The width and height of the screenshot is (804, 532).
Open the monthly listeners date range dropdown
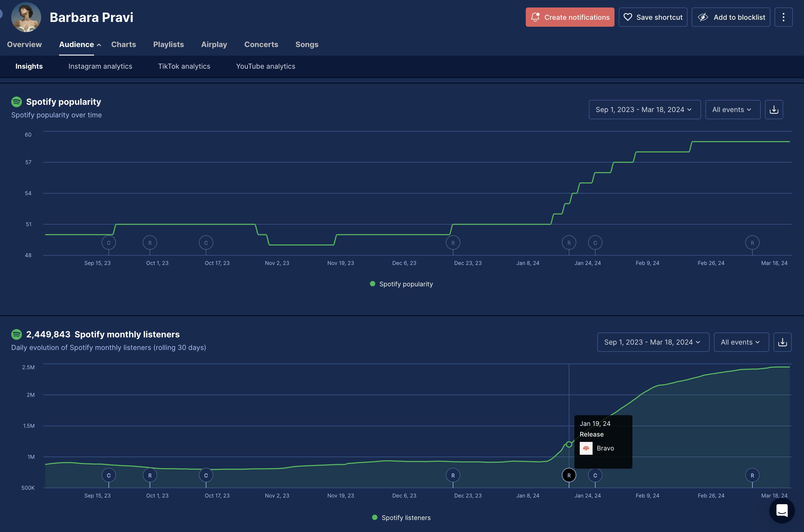pos(653,342)
